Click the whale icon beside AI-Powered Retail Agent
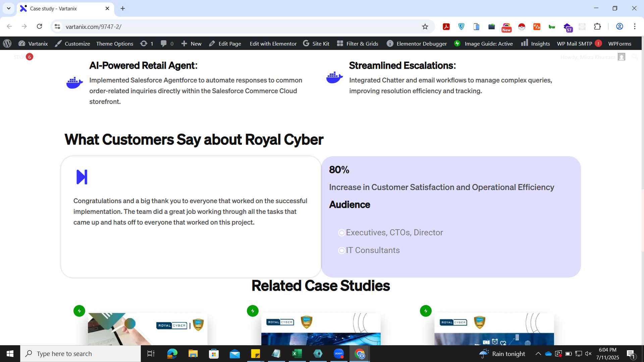The image size is (644, 362). (74, 82)
